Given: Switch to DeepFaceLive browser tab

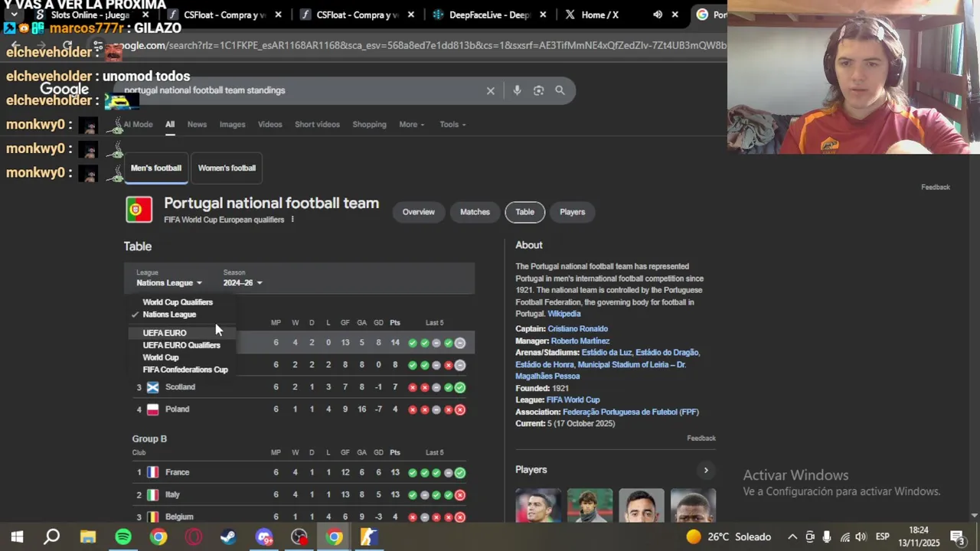Looking at the screenshot, I should click(x=490, y=15).
